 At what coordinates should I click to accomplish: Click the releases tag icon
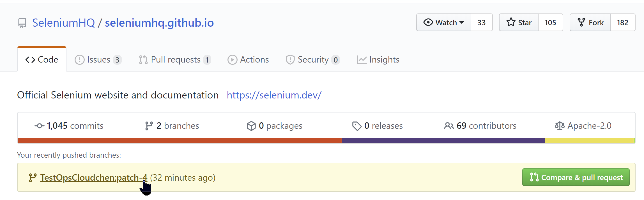coord(357,126)
